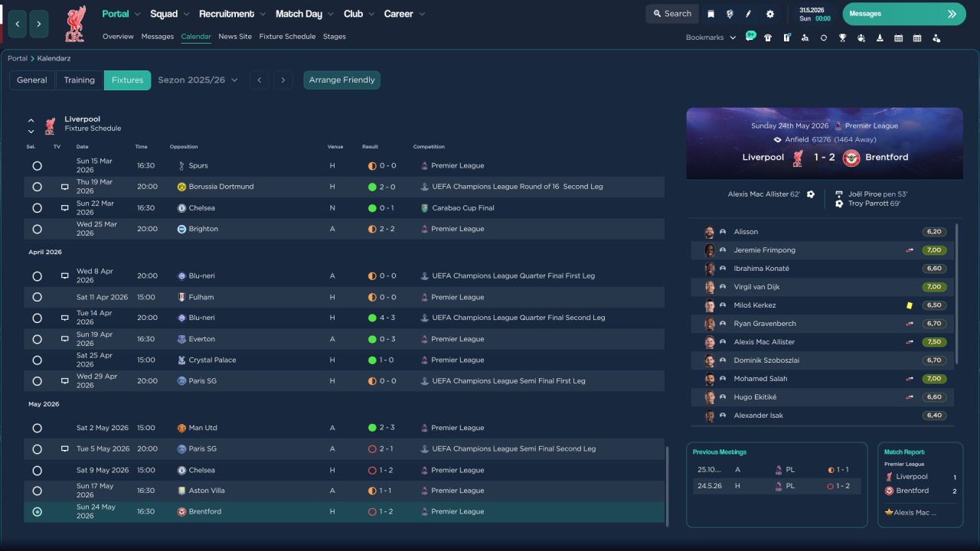Click the Man Utd club badge
This screenshot has width=980, height=551.
point(181,428)
